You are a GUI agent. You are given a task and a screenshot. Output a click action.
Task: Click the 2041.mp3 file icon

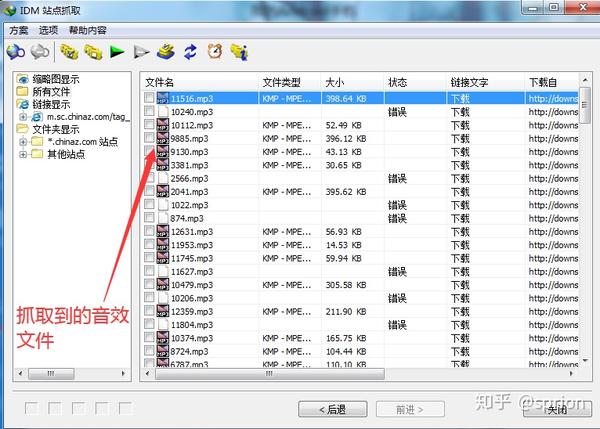(163, 191)
